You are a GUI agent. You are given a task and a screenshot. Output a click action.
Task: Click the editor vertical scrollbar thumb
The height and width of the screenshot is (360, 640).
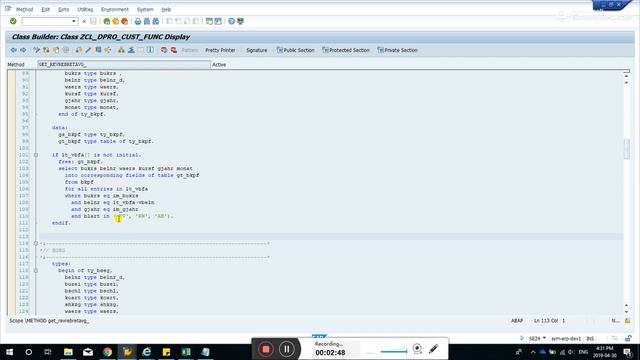coord(627,149)
